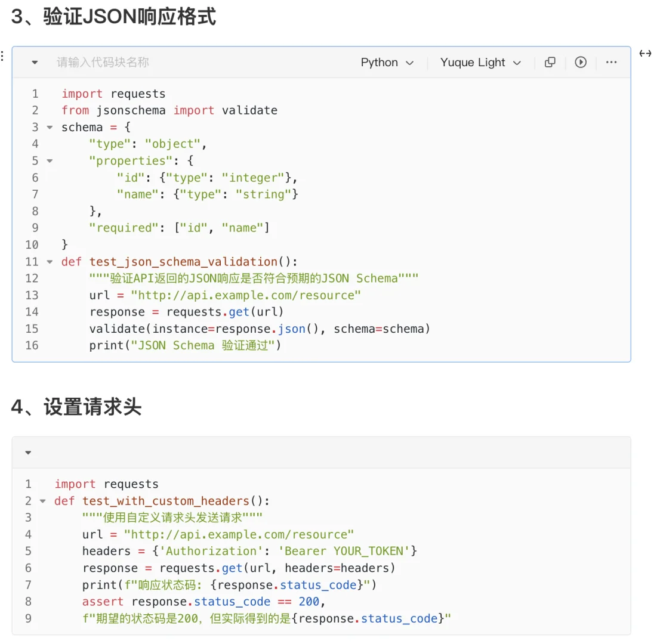This screenshot has height=644, width=657.
Task: Click the line 'print("JSON Schema 验证通过")'
Action: click(185, 345)
